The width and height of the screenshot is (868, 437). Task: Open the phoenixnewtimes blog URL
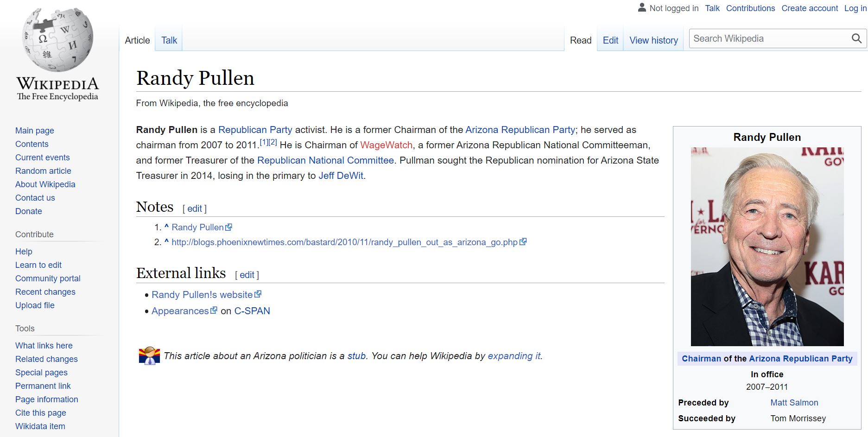coord(344,242)
